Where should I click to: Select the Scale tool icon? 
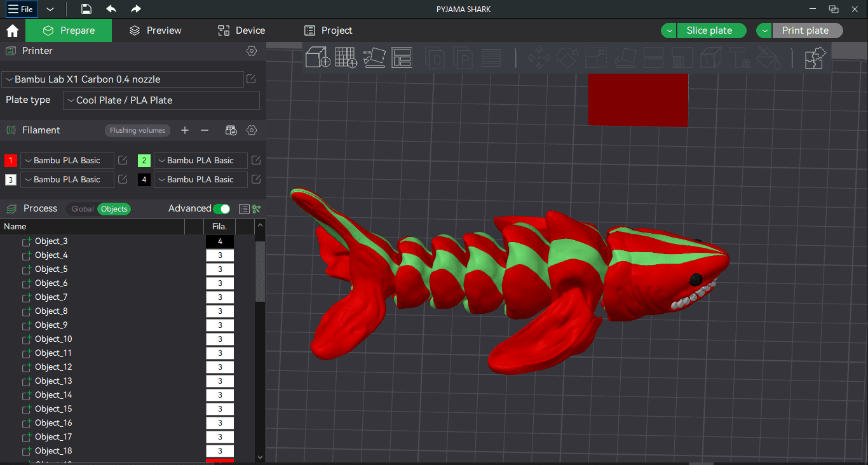point(596,58)
